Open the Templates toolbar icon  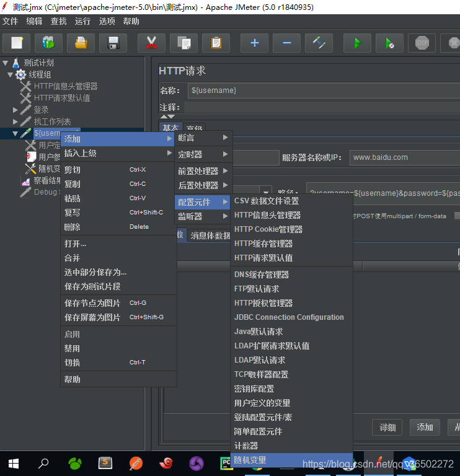[48, 43]
